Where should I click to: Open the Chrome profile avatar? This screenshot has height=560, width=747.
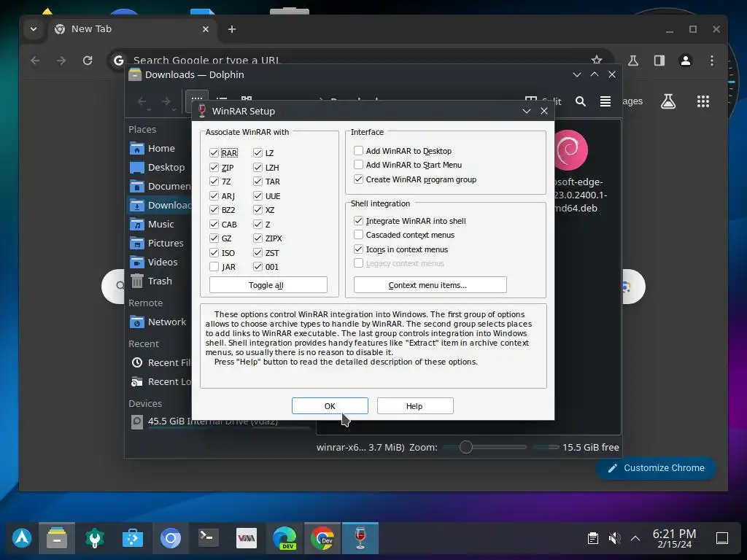pyautogui.click(x=686, y=61)
